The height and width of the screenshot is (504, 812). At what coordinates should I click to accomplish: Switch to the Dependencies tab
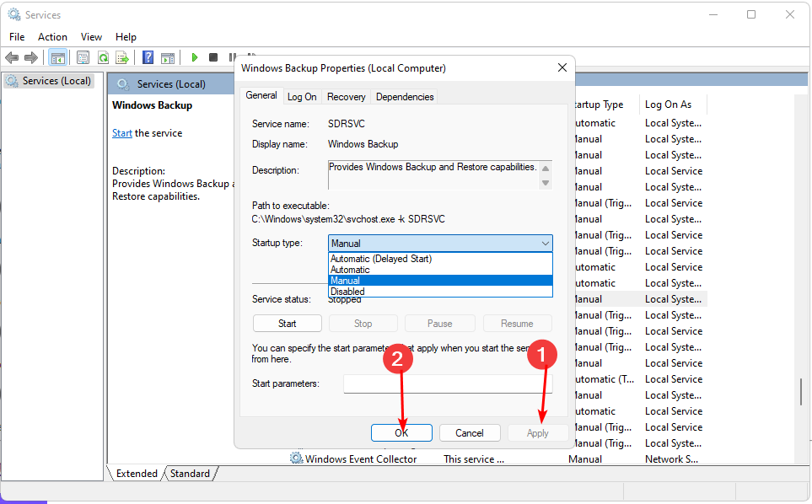(x=405, y=97)
